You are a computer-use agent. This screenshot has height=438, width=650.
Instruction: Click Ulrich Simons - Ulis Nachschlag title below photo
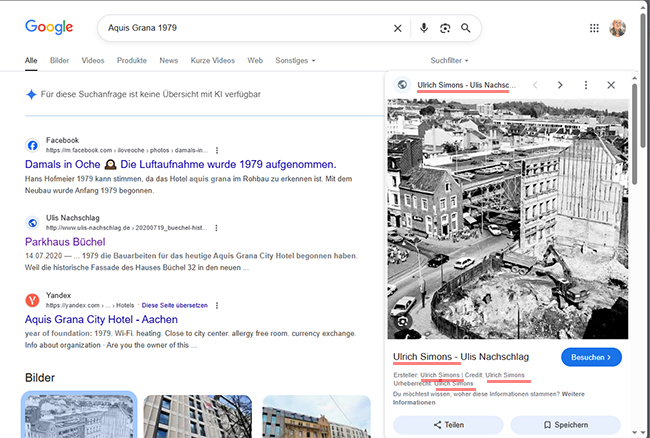461,357
